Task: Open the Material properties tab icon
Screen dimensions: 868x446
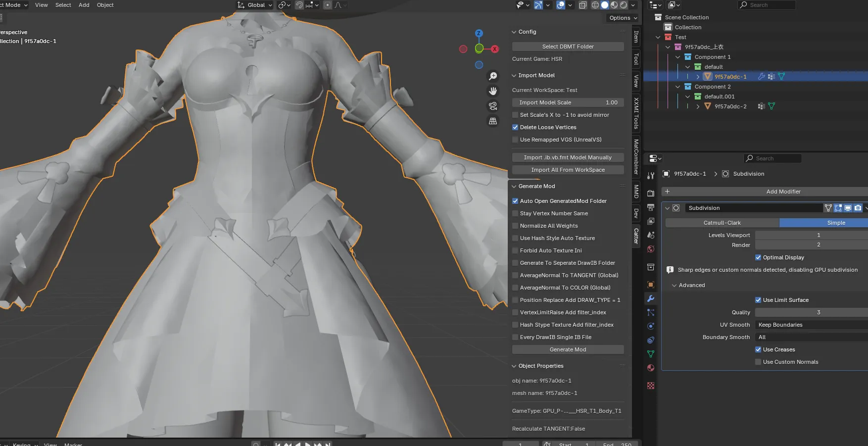Action: [x=651, y=368]
